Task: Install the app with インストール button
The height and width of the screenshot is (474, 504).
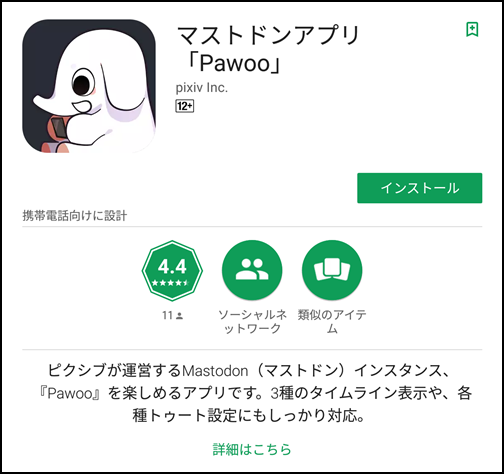Action: (420, 188)
